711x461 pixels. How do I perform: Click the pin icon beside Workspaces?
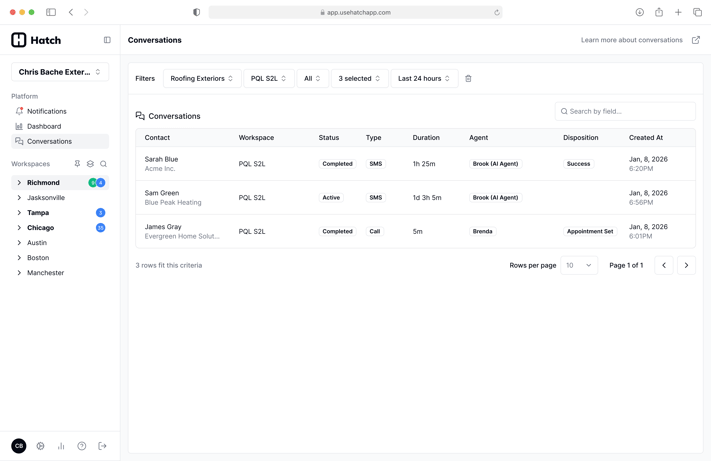coord(77,164)
